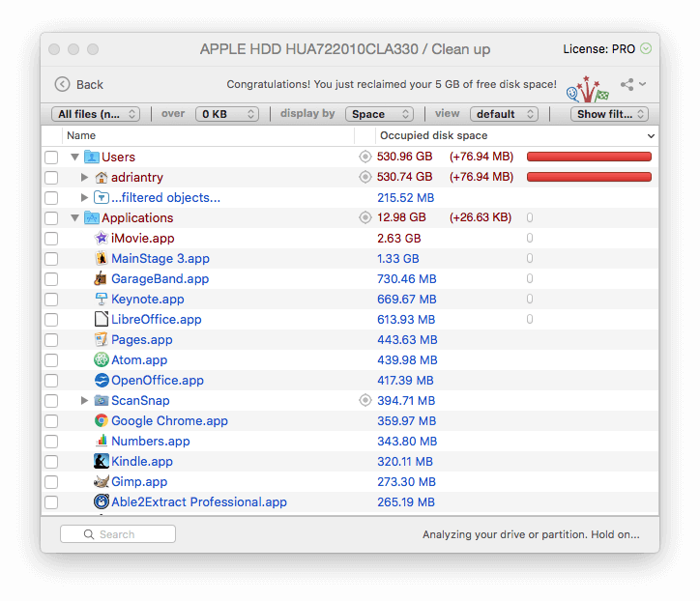Tick the GarageBand.app checkbox
The image size is (700, 601).
pos(51,279)
